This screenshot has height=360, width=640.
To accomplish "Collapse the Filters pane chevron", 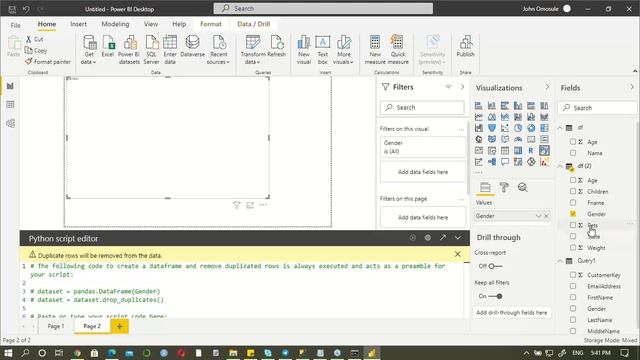I will pyautogui.click(x=462, y=87).
